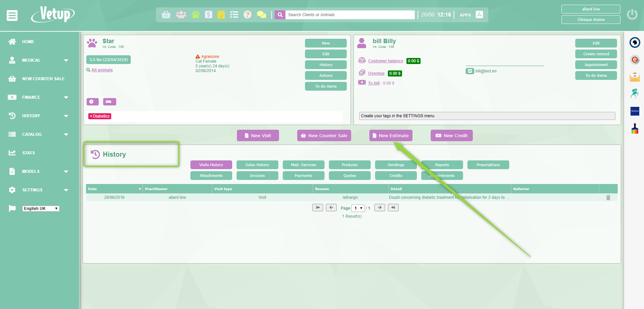Click the New Counter Sale button

click(x=324, y=135)
